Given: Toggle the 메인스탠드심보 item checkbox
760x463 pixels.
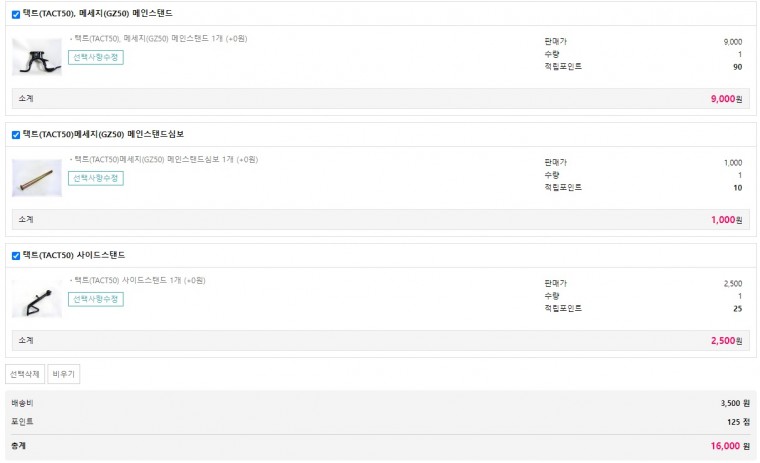Looking at the screenshot, I should click(x=16, y=135).
